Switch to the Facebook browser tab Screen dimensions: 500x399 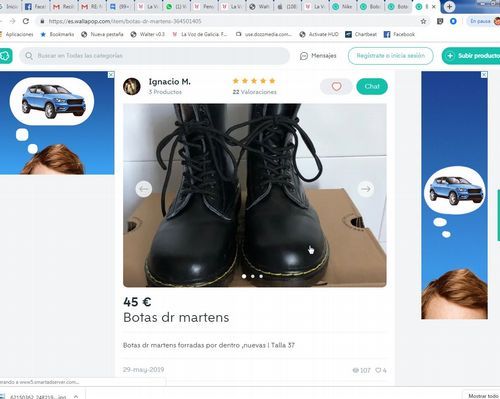(35, 6)
